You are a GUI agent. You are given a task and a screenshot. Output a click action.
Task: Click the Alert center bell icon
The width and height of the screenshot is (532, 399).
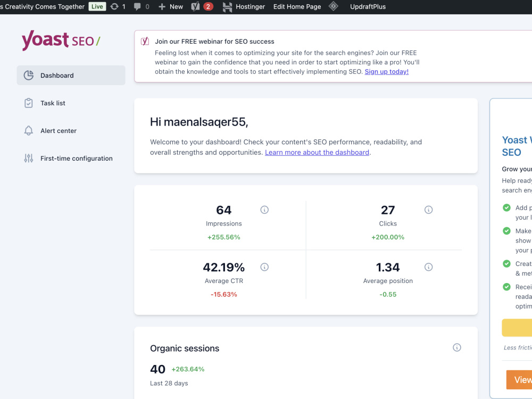coord(29,131)
